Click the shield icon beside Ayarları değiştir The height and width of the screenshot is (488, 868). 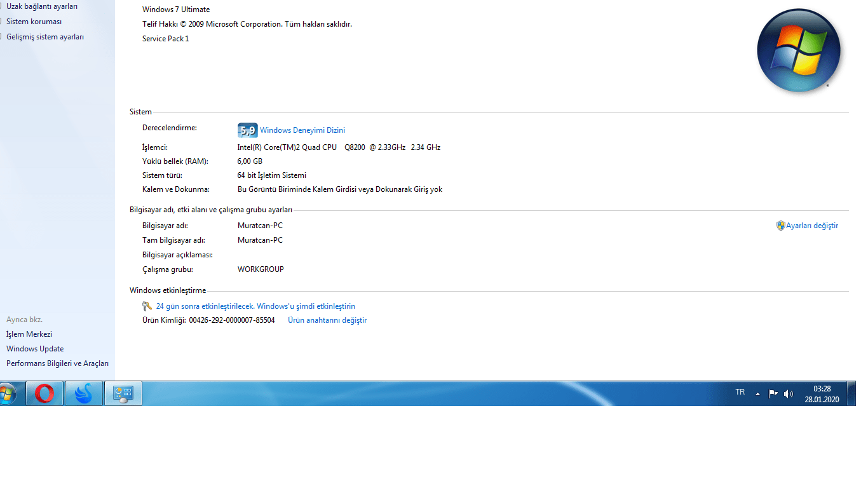click(x=781, y=226)
